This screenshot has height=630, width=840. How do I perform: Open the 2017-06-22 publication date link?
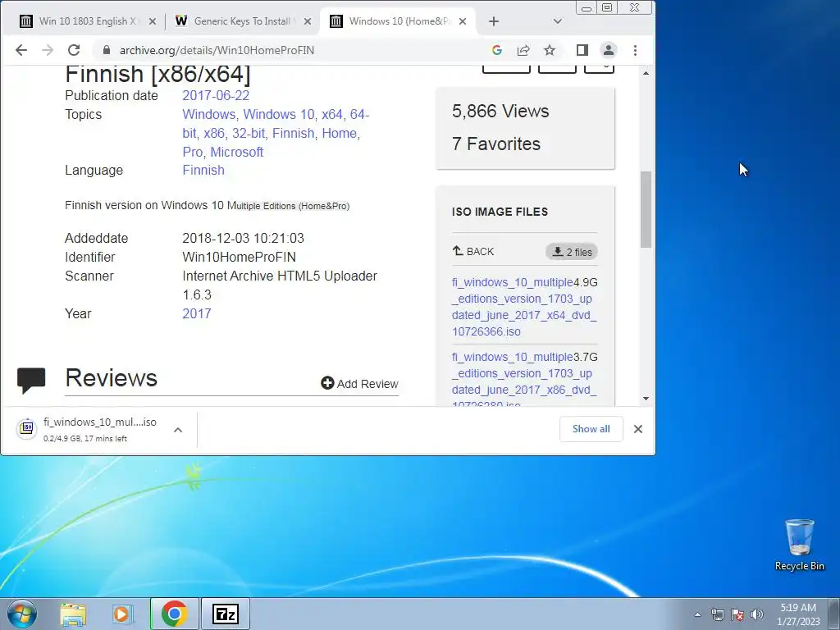point(216,95)
